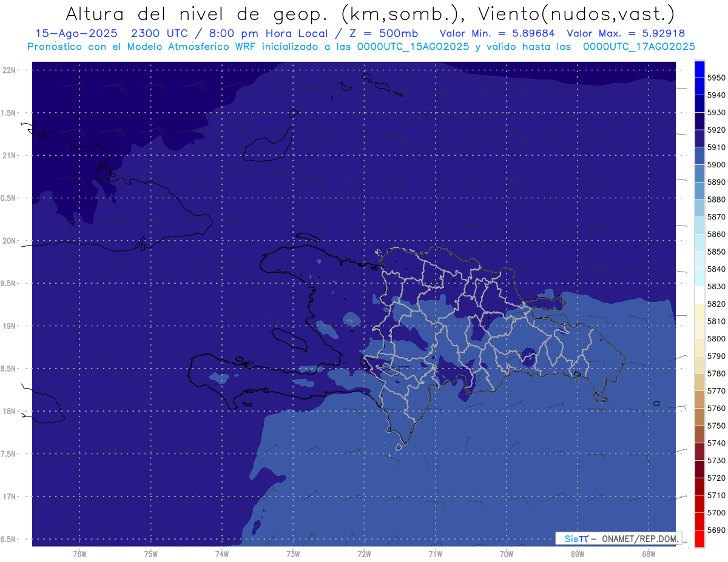Click the latitude label "19N"
This screenshot has width=728, height=562.
click(x=8, y=326)
